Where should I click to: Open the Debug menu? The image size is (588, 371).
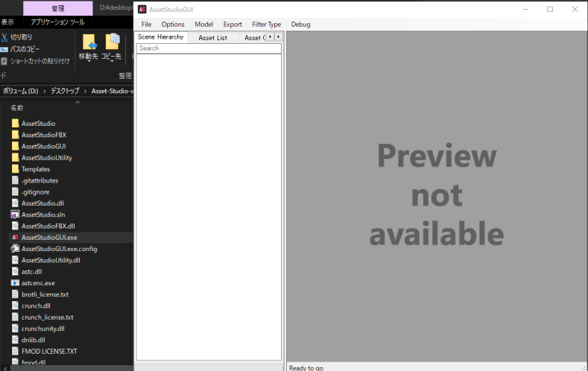(x=300, y=25)
